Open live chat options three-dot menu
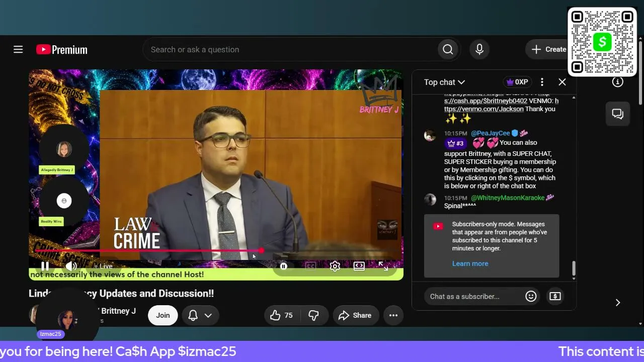The height and width of the screenshot is (362, 644). click(x=542, y=82)
